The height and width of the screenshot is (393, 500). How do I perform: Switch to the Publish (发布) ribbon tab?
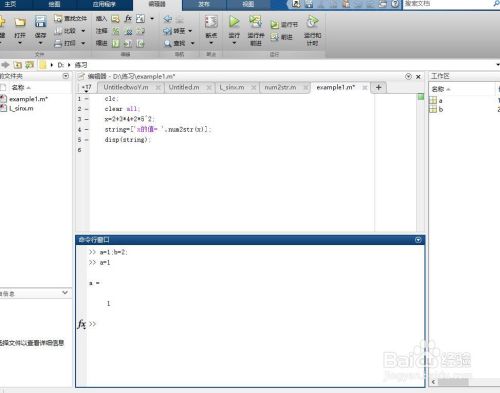[x=204, y=4]
